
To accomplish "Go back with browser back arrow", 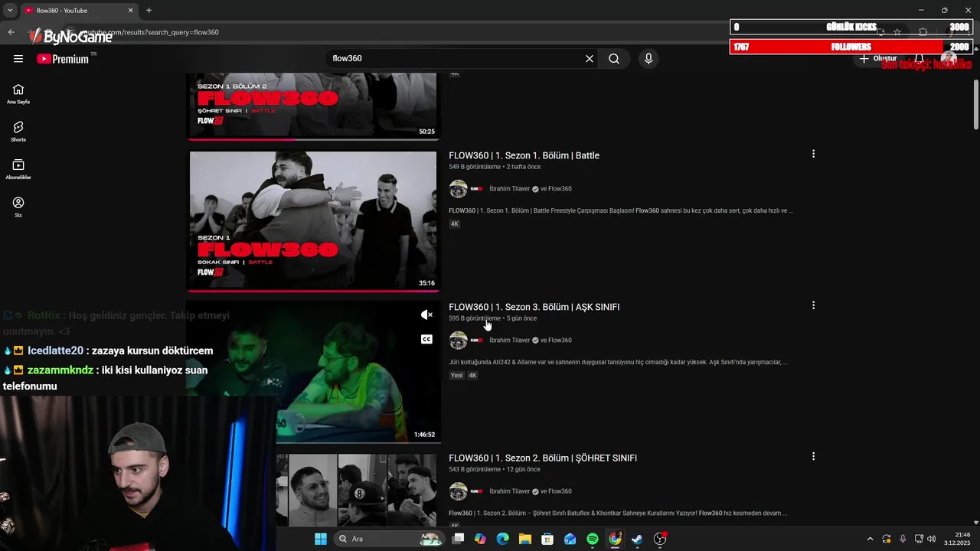I will click(x=11, y=32).
